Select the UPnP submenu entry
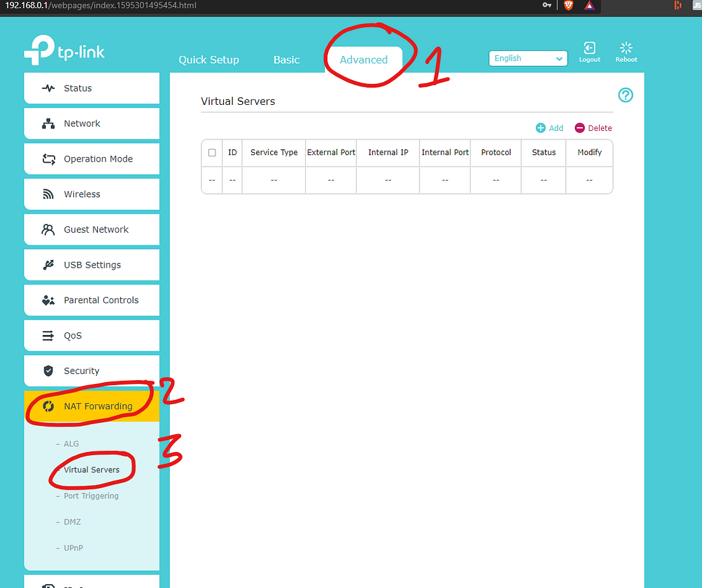 click(x=73, y=548)
